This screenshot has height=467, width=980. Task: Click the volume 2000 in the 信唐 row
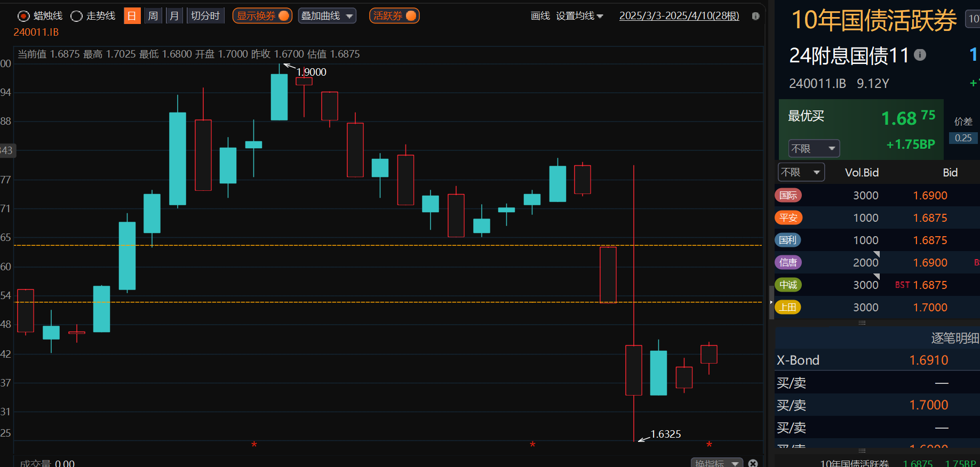click(865, 263)
